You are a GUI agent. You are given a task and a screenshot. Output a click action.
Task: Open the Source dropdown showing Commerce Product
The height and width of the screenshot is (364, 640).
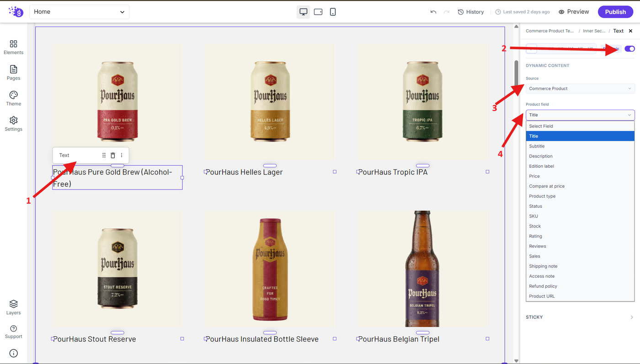(x=580, y=89)
